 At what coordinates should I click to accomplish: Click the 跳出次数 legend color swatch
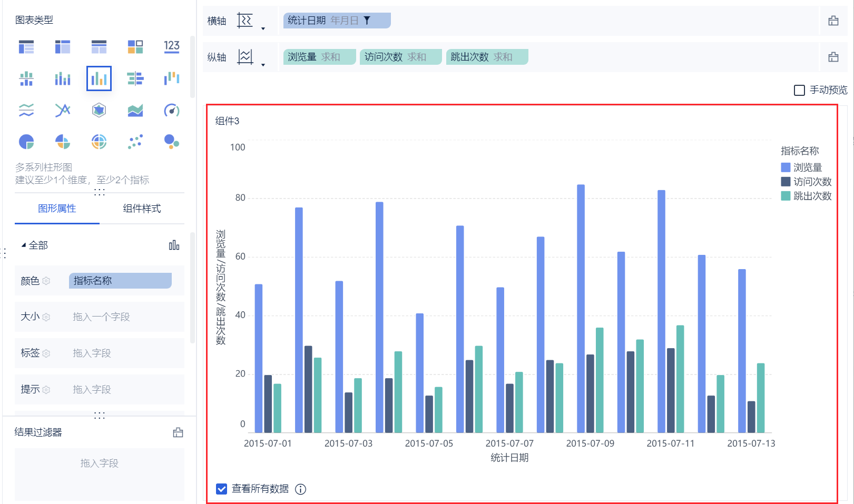tap(786, 196)
